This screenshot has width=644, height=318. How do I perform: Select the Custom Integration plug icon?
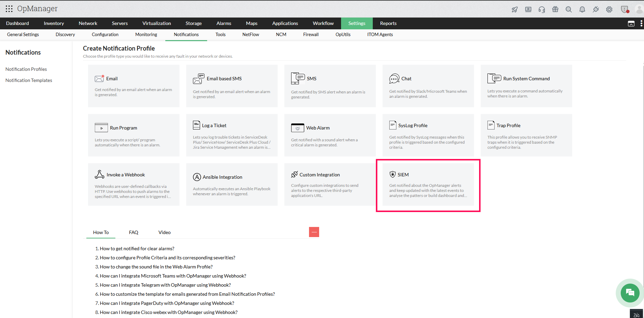(295, 174)
